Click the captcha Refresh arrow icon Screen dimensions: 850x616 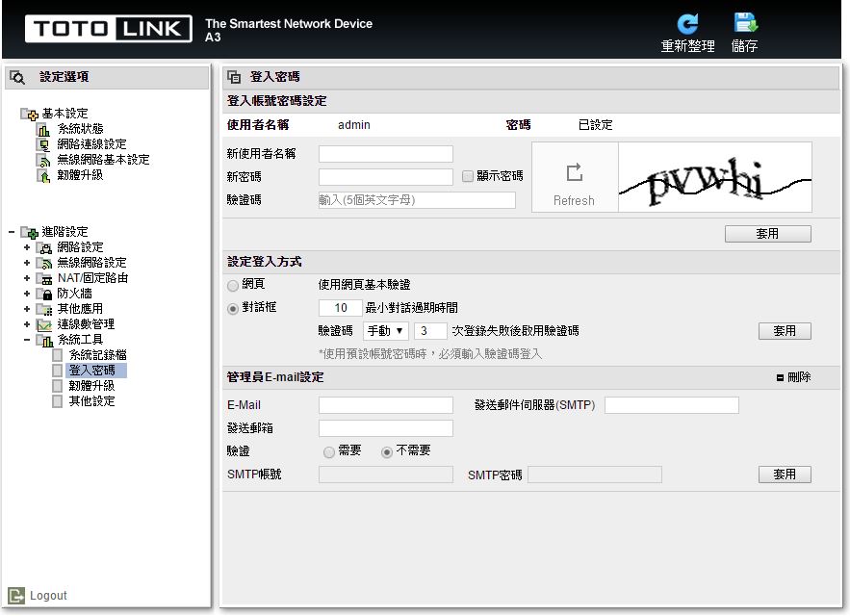[x=575, y=172]
